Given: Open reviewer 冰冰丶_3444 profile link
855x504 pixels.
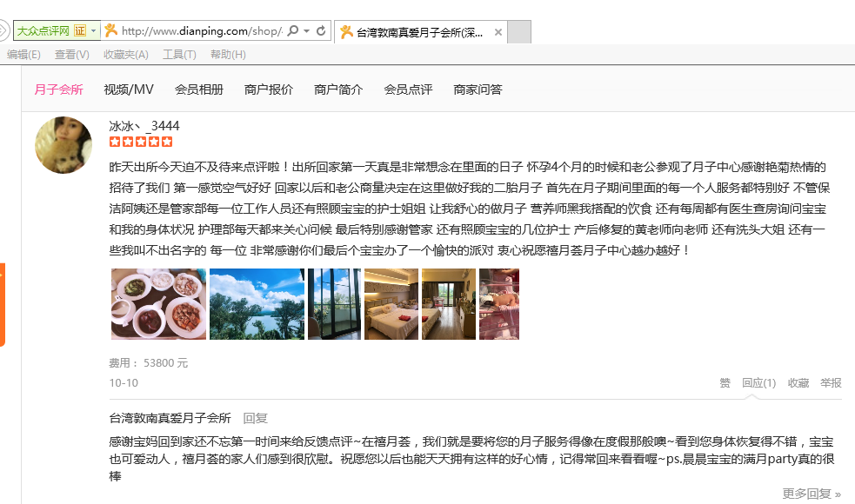Looking at the screenshot, I should 144,126.
